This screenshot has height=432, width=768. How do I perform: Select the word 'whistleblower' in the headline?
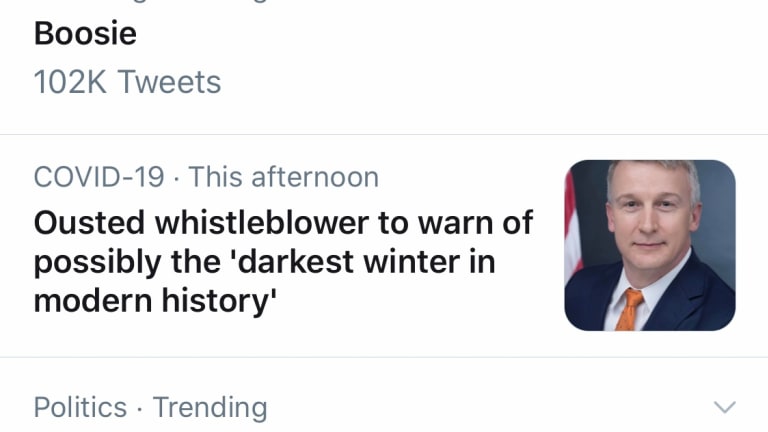(262, 223)
